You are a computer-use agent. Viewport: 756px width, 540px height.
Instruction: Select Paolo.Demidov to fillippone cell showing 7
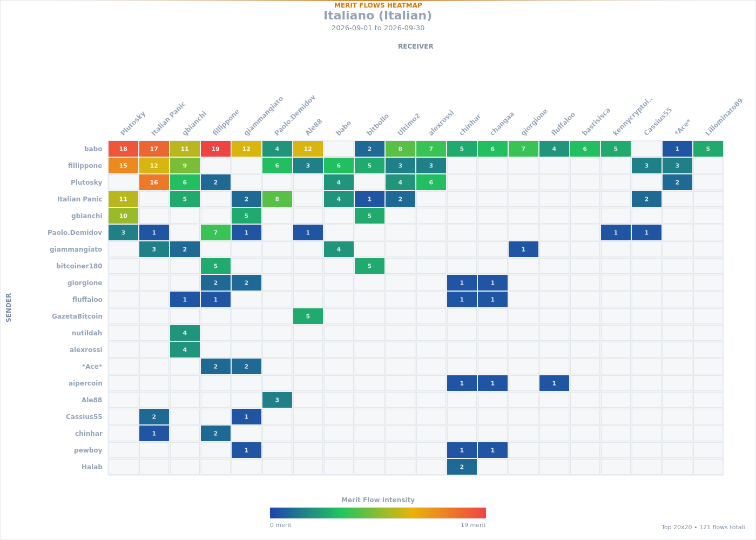(215, 233)
